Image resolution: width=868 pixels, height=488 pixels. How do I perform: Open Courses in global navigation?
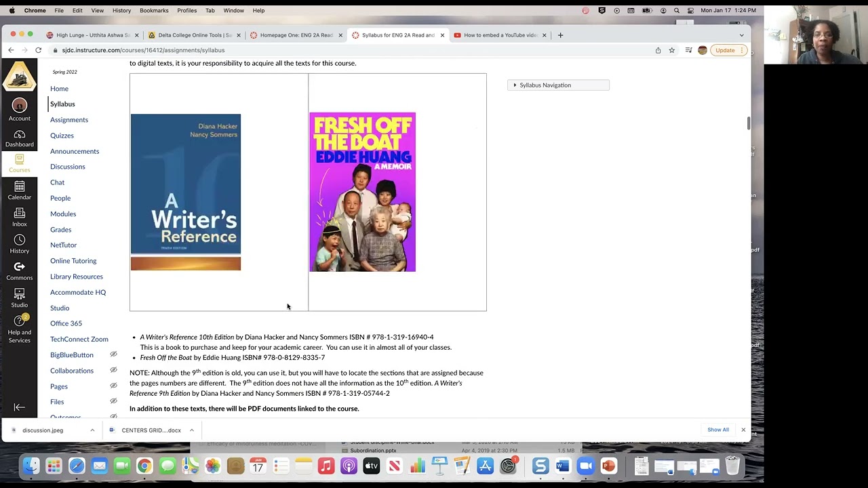(19, 163)
